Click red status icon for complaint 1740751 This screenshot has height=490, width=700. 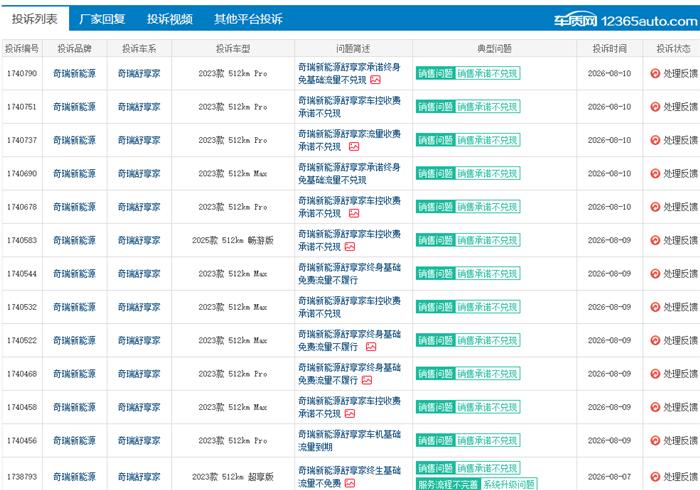[x=655, y=107]
